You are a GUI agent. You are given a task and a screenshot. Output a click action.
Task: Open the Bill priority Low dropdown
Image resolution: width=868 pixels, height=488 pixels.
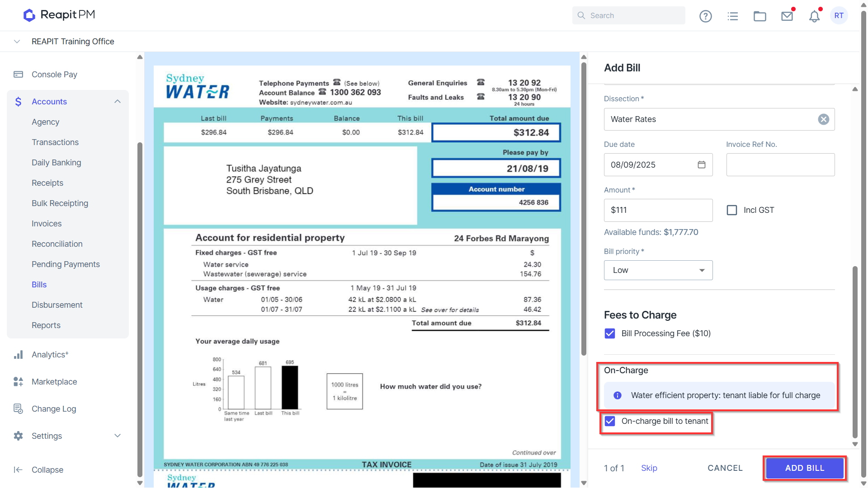[x=658, y=270]
